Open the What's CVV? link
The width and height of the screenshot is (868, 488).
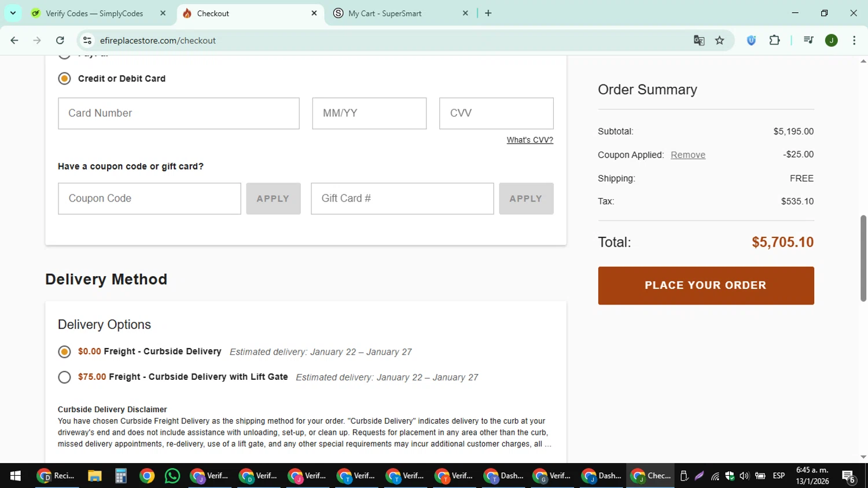(530, 140)
